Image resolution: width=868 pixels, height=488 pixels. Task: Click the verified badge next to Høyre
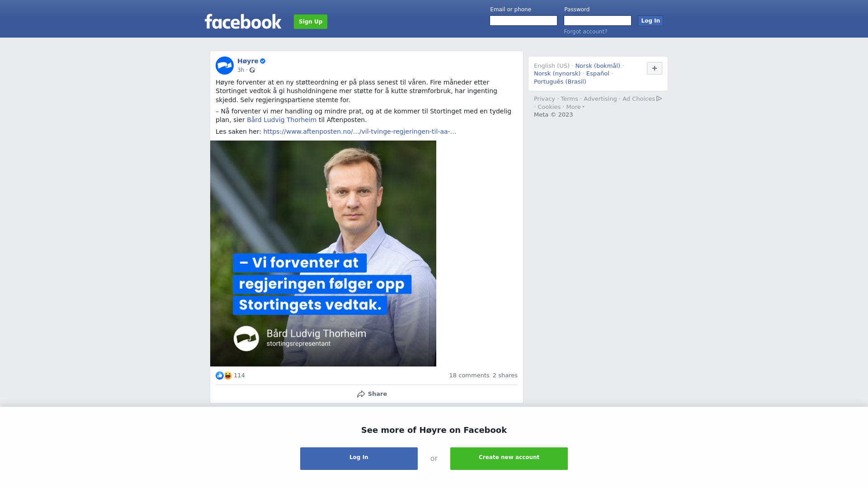263,61
